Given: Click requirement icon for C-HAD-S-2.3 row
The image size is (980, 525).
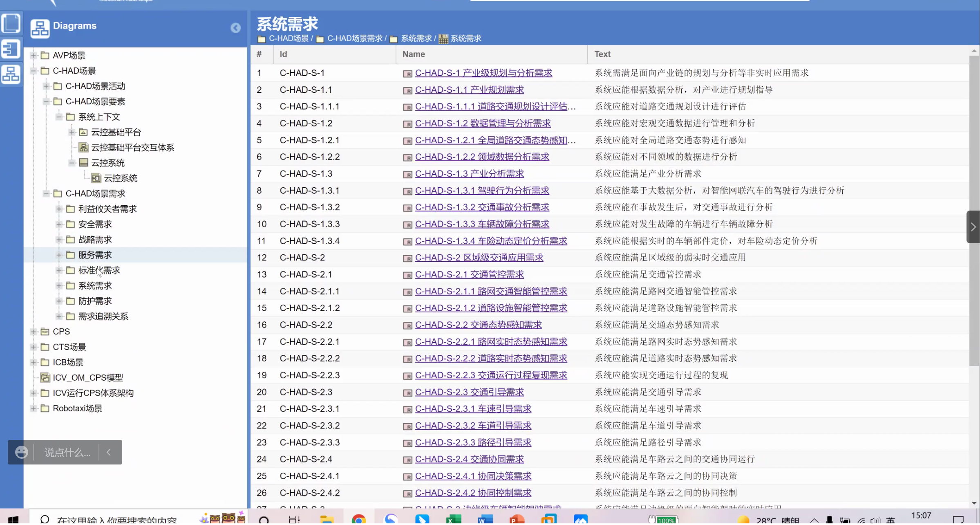Looking at the screenshot, I should tap(407, 393).
